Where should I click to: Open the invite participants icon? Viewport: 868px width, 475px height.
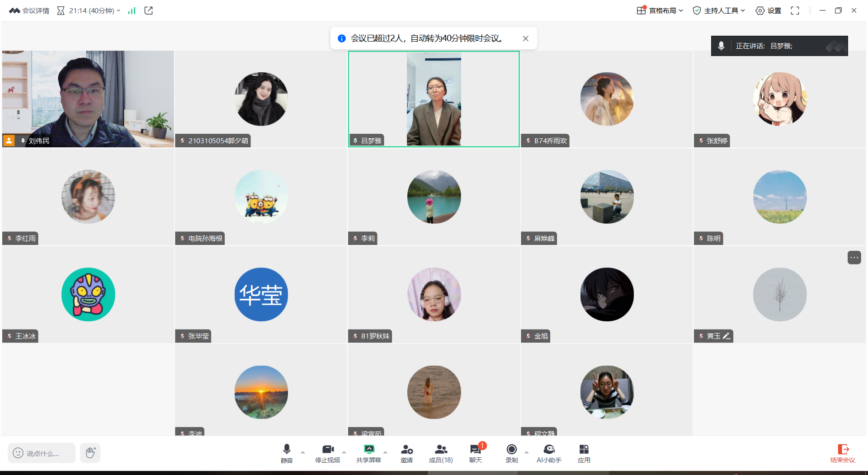click(x=406, y=453)
